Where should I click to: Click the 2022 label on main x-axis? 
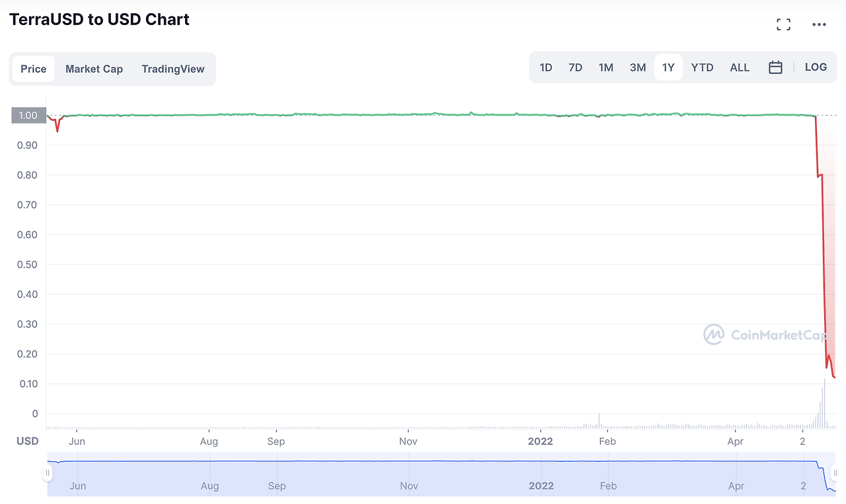(x=540, y=441)
